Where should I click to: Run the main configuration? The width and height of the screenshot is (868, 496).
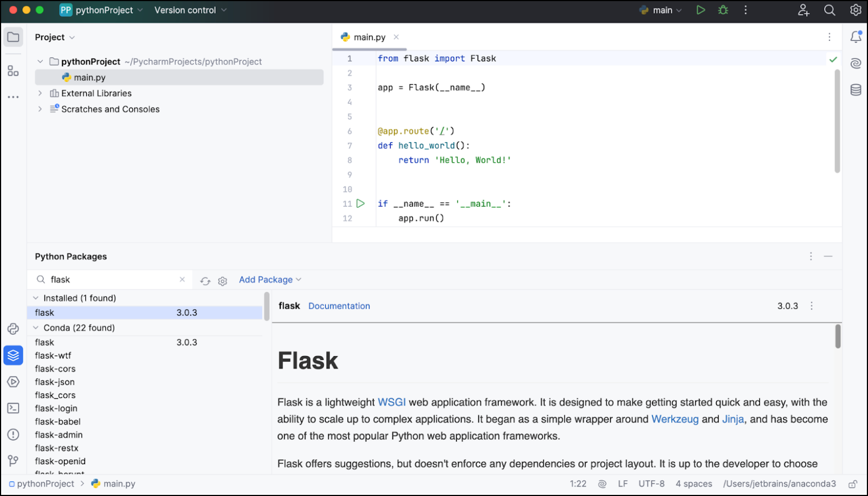(700, 9)
